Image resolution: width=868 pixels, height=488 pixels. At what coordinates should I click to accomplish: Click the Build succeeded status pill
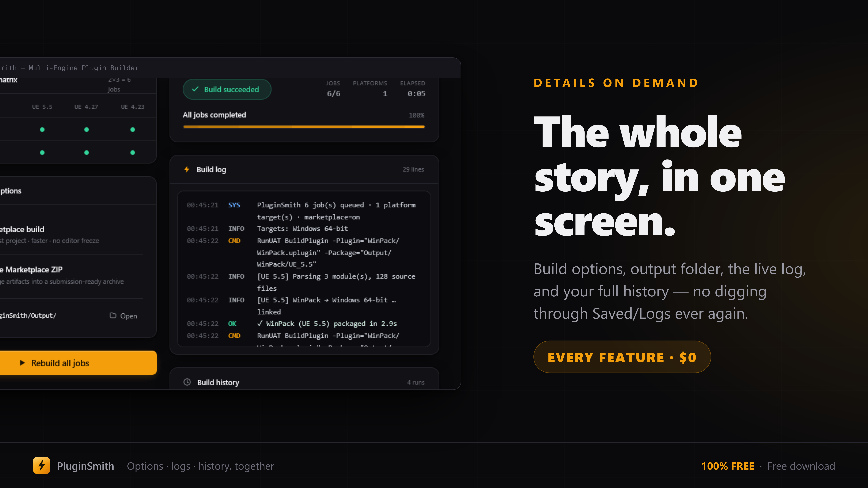click(227, 89)
